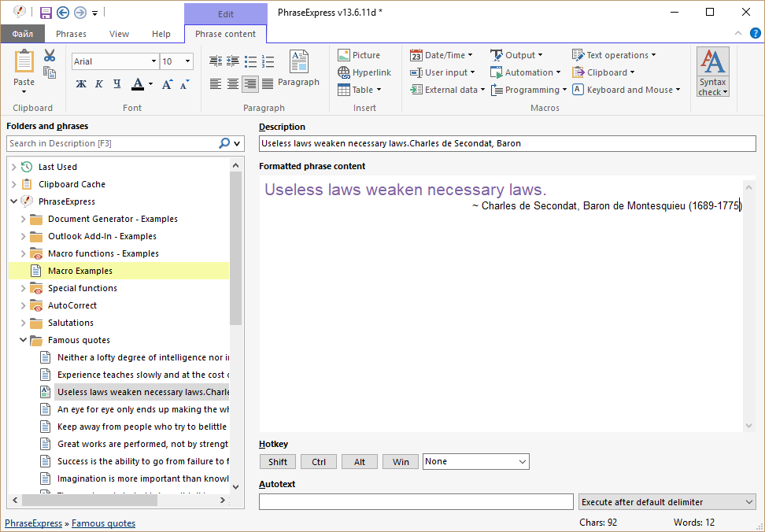The image size is (765, 532).
Task: Toggle the Ctrl hotkey modifier
Action: pyautogui.click(x=318, y=461)
